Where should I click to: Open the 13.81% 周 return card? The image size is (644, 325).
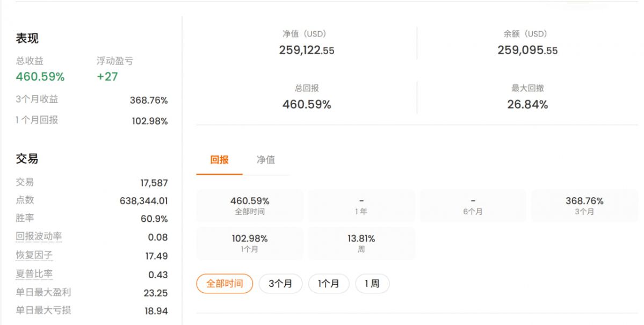point(361,243)
